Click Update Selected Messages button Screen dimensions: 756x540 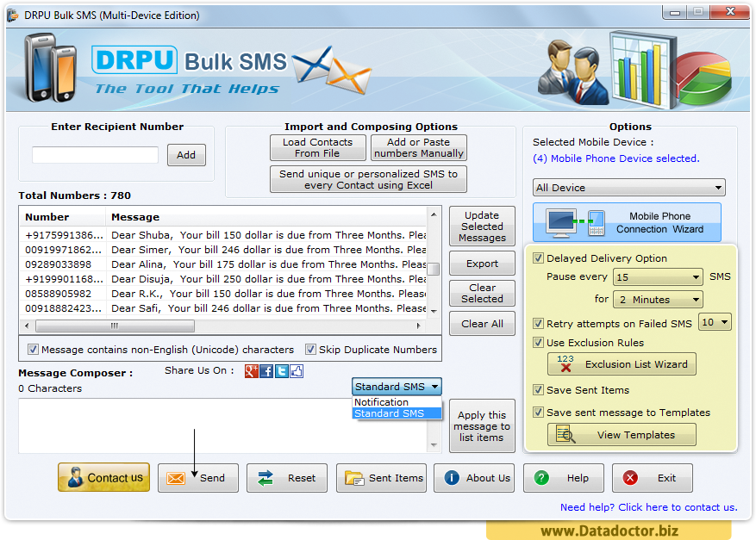pos(482,227)
